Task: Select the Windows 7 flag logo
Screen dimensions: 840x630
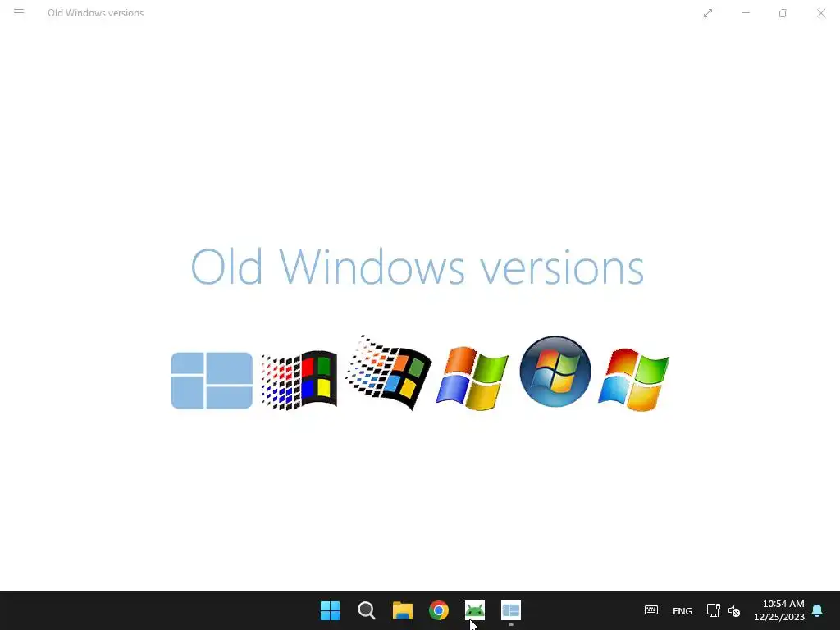Action: [x=634, y=379]
